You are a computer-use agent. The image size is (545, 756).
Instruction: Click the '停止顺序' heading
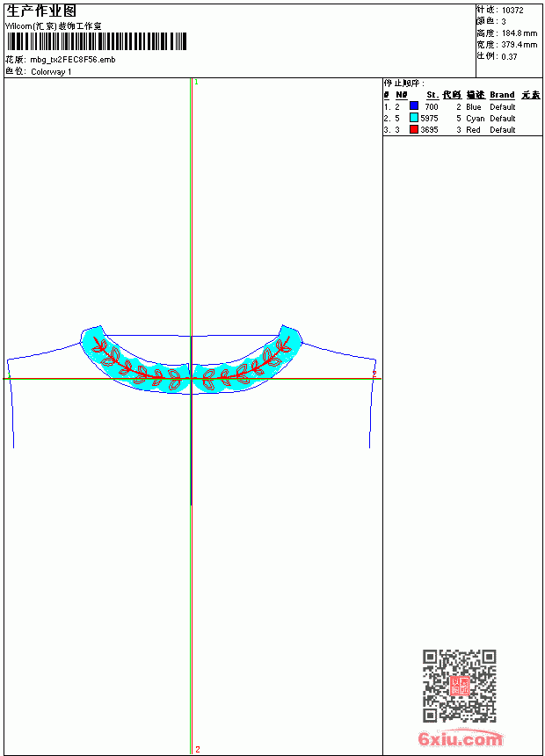[x=404, y=84]
